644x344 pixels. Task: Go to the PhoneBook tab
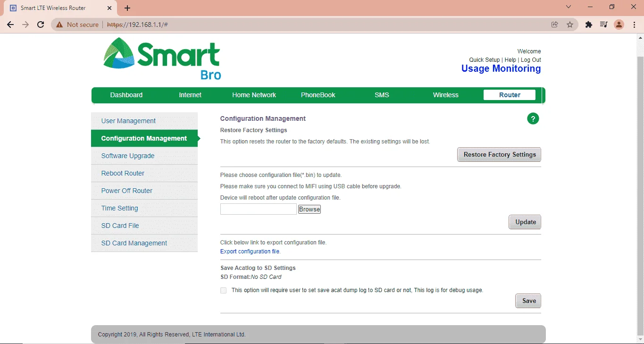(x=318, y=95)
